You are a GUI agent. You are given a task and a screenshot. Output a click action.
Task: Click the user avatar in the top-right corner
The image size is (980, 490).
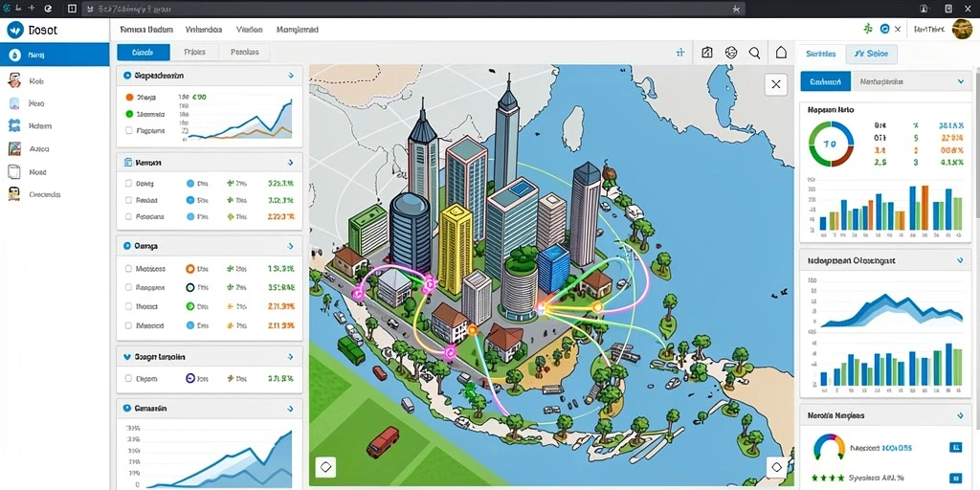pos(962,29)
